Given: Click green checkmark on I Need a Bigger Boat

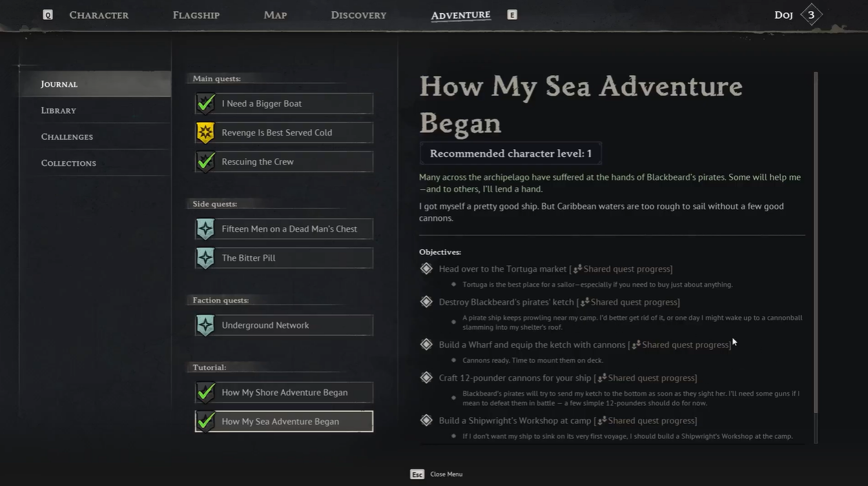Looking at the screenshot, I should [x=205, y=103].
